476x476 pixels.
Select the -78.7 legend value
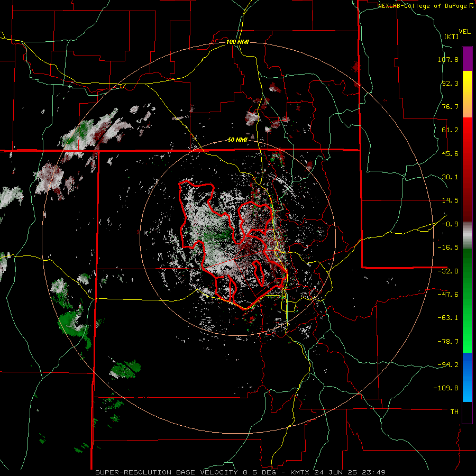pos(448,342)
